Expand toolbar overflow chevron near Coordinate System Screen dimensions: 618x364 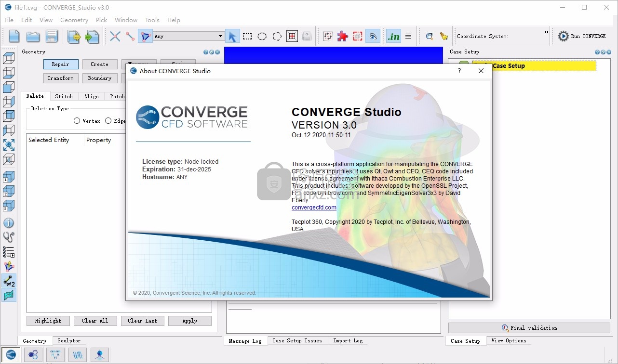pos(546,32)
